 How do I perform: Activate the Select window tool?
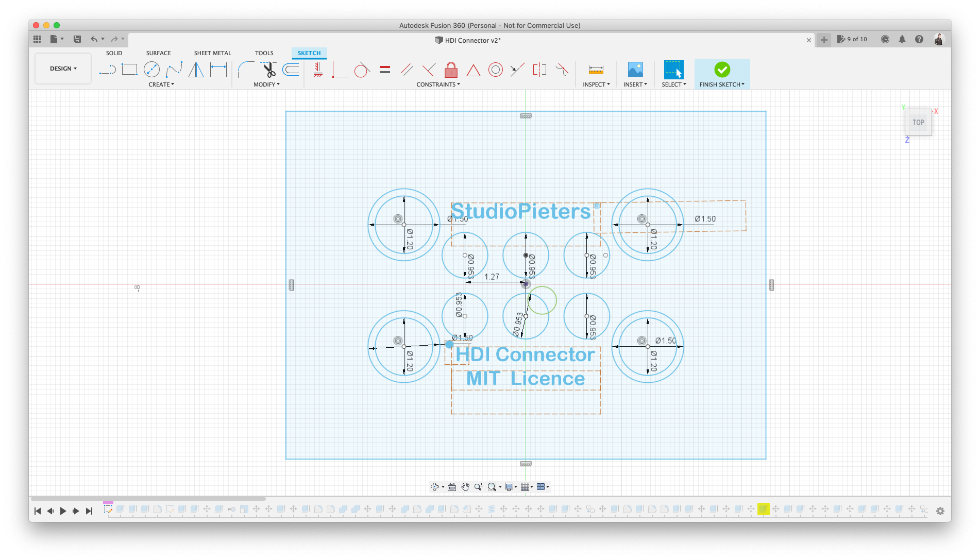(673, 70)
